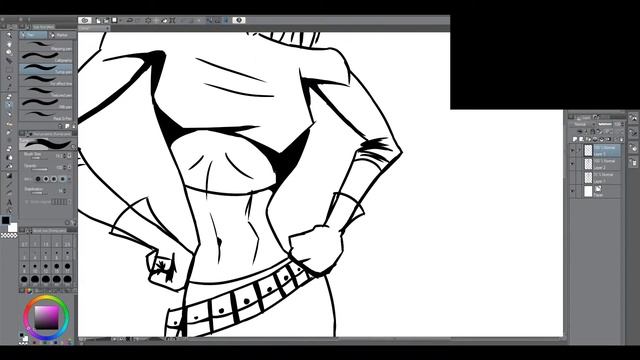Switch to the Pen sub tool tab

point(33,35)
